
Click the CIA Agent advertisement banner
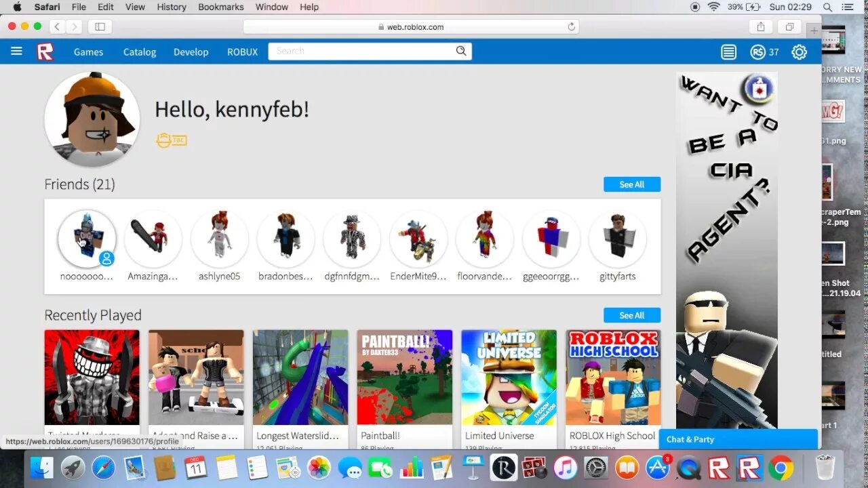(x=727, y=251)
